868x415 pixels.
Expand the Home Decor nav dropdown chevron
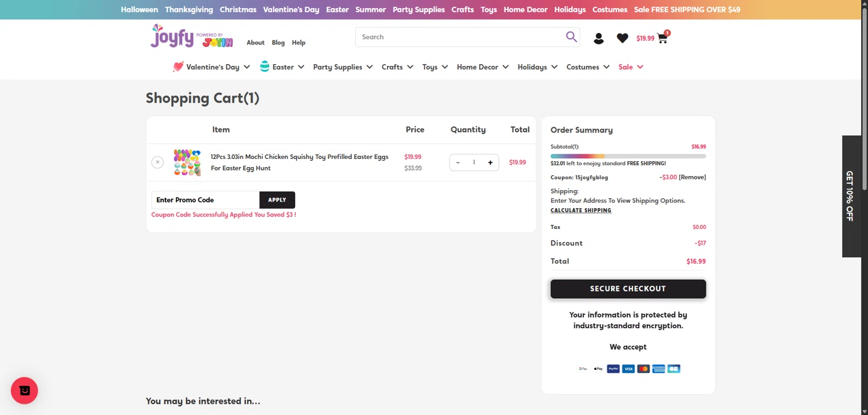505,67
